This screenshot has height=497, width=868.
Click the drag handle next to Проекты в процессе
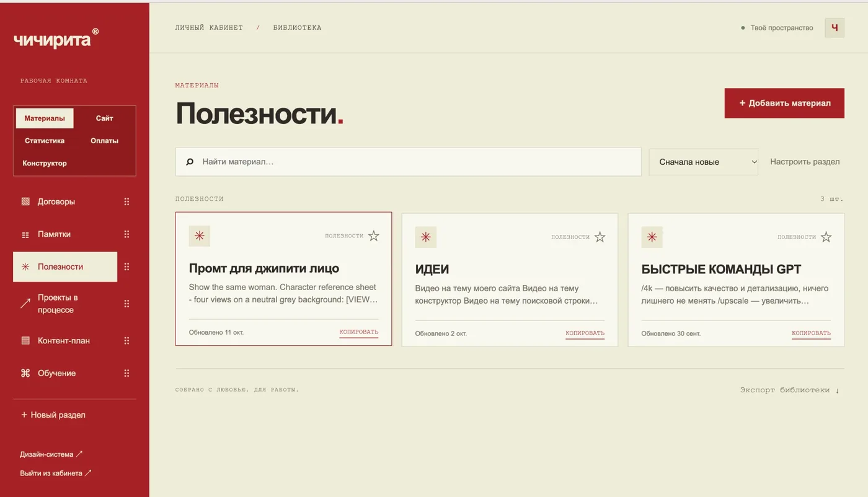(x=126, y=304)
